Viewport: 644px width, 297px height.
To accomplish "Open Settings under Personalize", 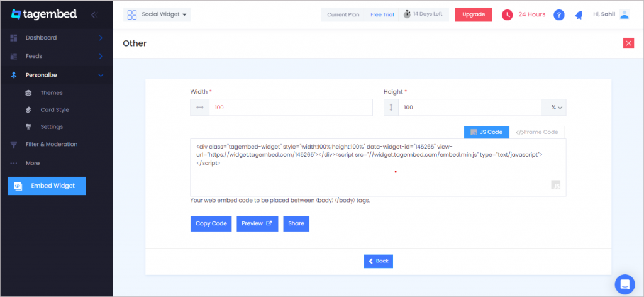I will click(52, 127).
